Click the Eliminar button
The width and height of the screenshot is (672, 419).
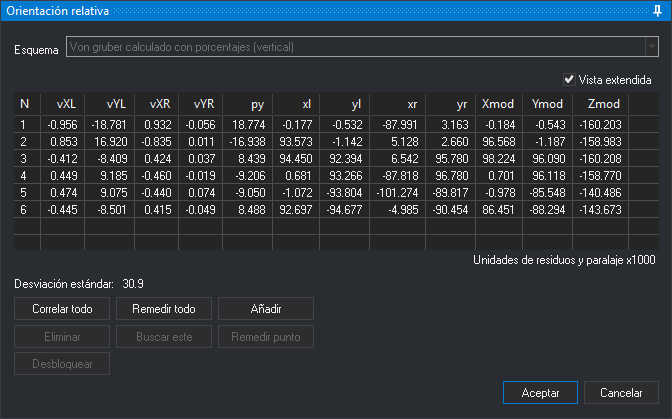(62, 337)
